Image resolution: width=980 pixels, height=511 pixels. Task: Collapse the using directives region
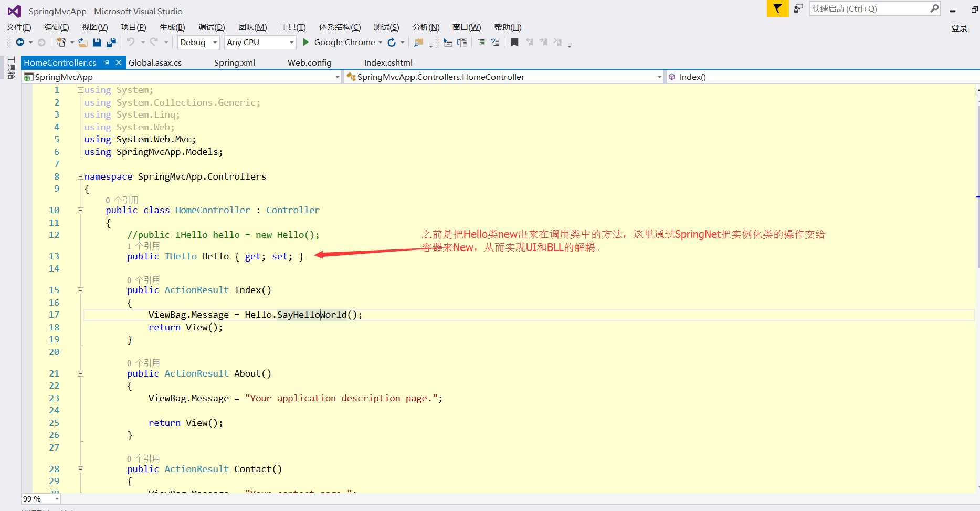tap(80, 90)
